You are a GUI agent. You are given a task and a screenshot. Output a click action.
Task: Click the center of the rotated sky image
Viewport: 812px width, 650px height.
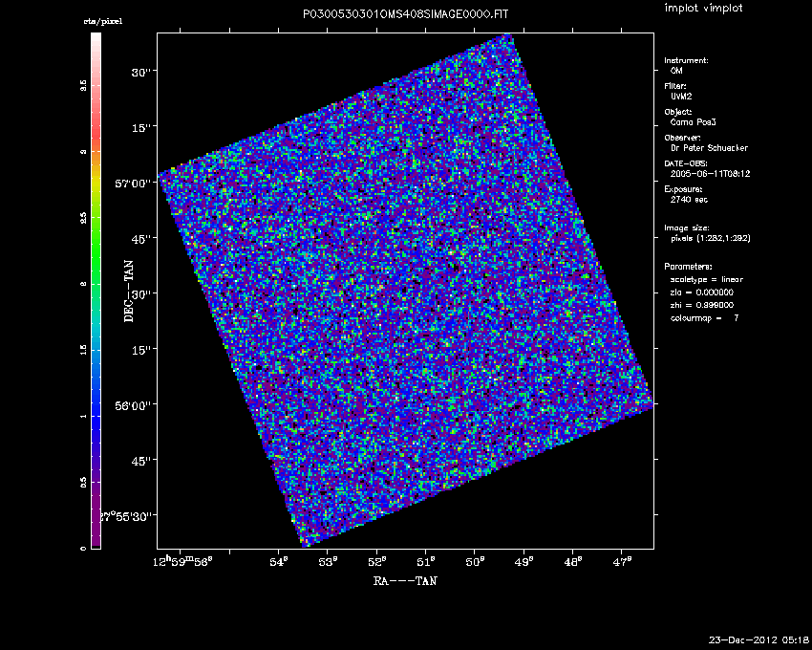click(x=405, y=291)
